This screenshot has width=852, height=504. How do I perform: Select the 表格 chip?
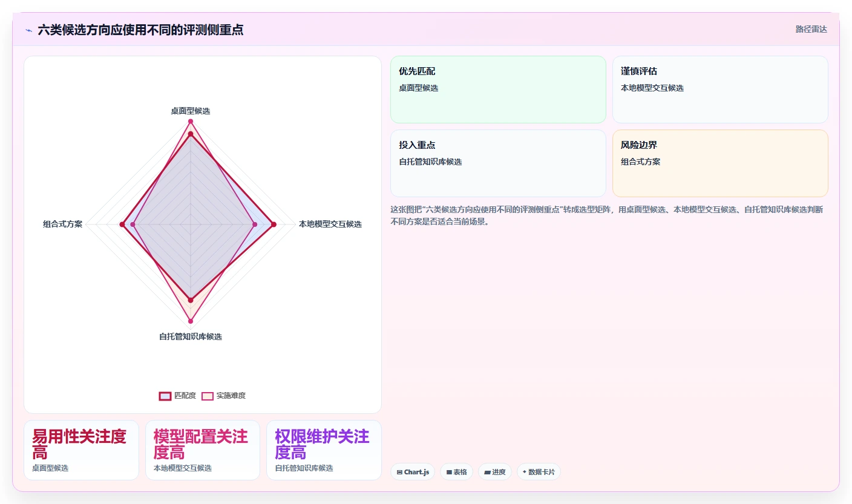click(456, 472)
